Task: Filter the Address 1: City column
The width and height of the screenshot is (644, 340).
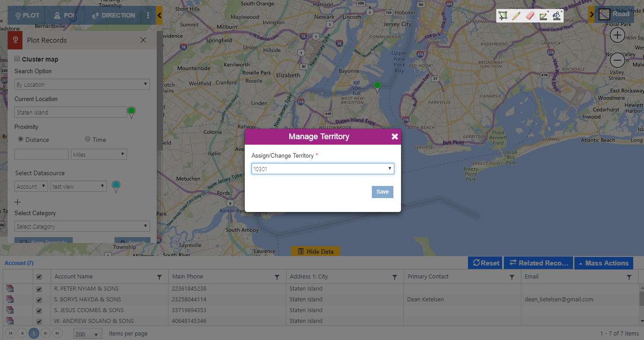Action: [x=395, y=277]
